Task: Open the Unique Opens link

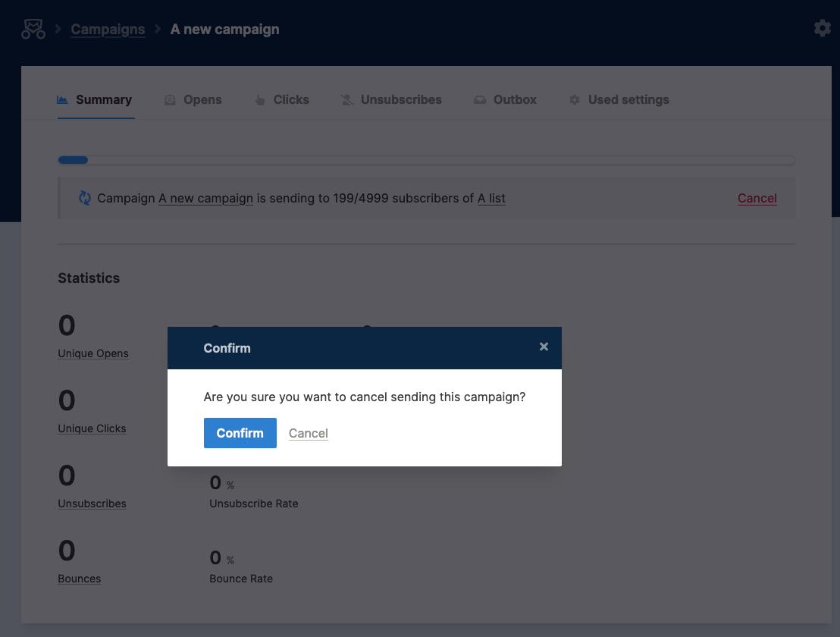Action: pyautogui.click(x=93, y=353)
